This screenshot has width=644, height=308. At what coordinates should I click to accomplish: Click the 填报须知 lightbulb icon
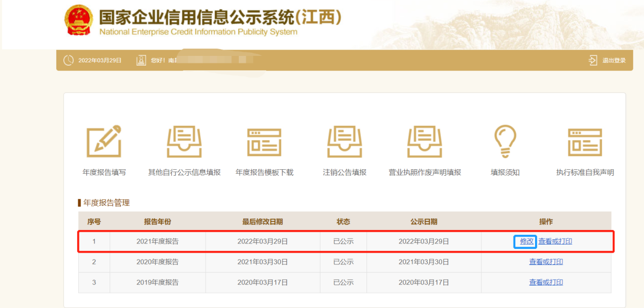pos(505,141)
